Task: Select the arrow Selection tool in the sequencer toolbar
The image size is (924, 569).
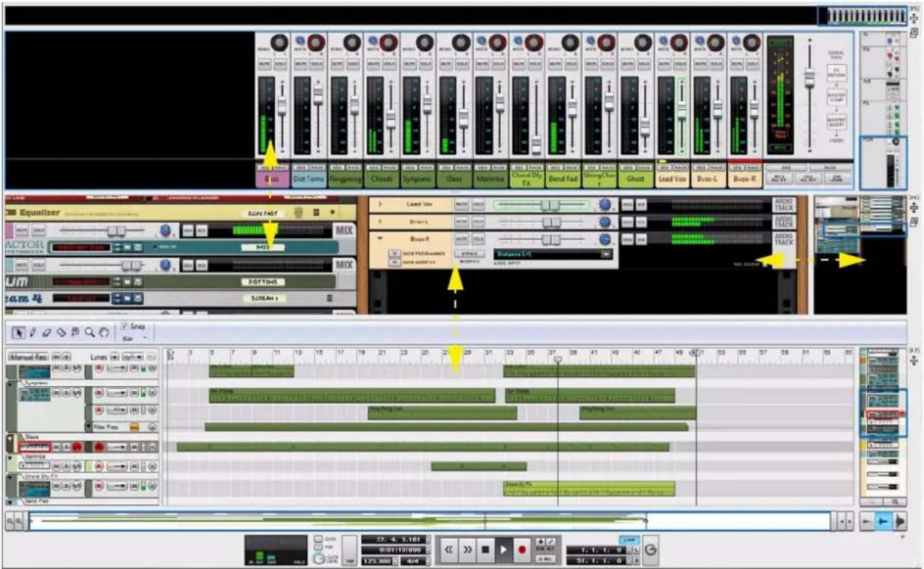Action: click(20, 331)
